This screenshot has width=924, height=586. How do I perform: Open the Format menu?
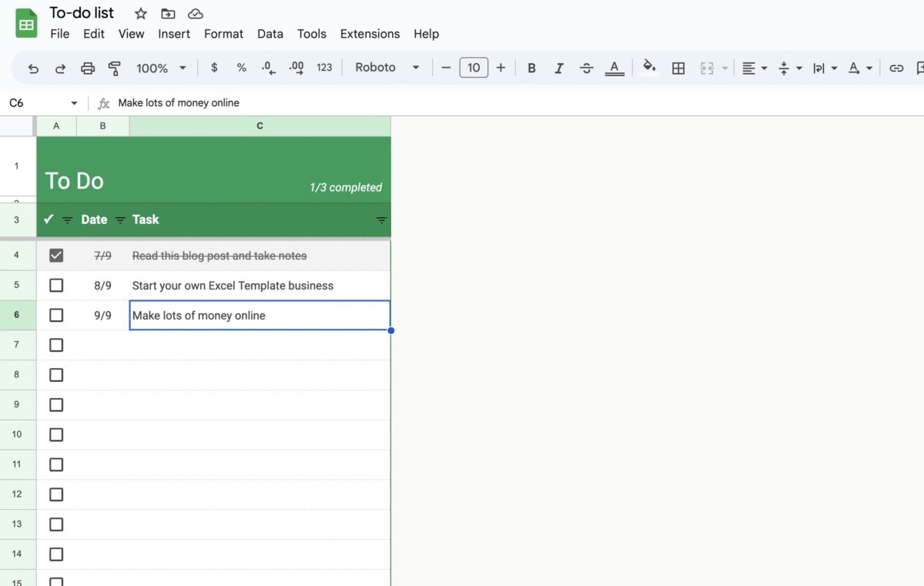pyautogui.click(x=223, y=34)
